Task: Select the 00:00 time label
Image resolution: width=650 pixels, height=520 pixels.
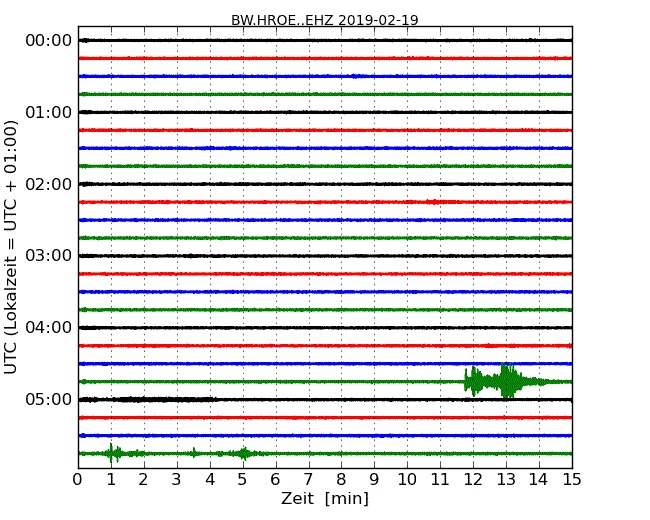Action: pyautogui.click(x=49, y=41)
